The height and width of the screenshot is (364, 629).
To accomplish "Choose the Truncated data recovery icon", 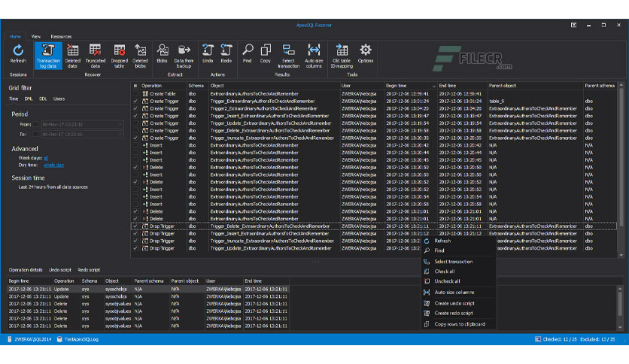I will (95, 56).
